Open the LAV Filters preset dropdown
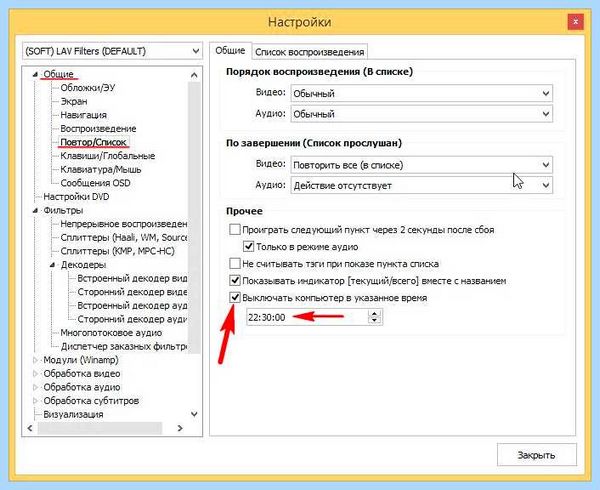This screenshot has width=600, height=490. tap(112, 51)
